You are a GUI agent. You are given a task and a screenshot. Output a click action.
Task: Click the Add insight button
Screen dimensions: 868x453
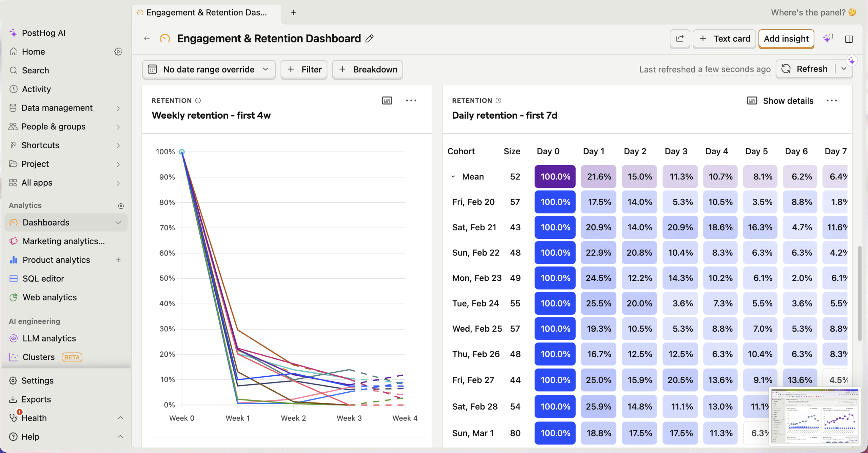tap(786, 39)
